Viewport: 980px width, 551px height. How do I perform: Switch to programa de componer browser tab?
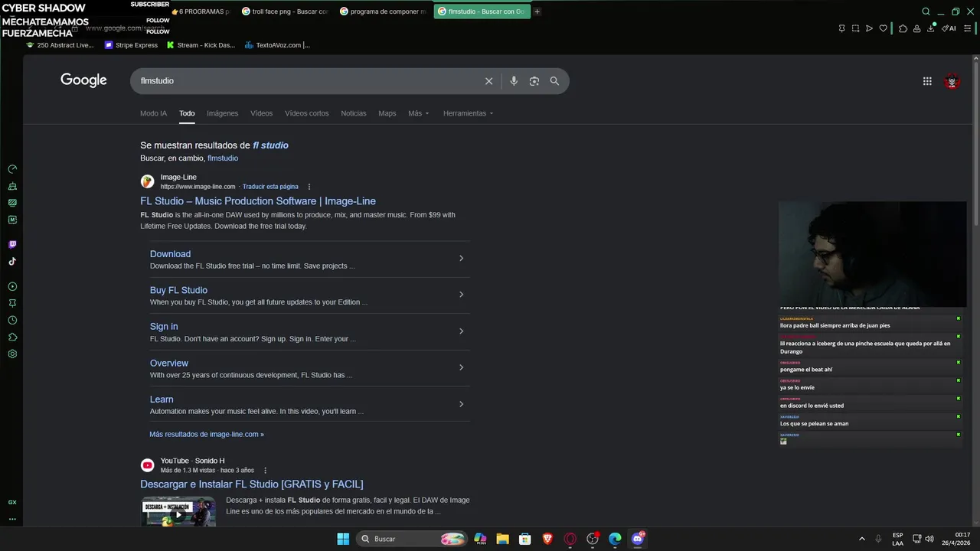point(383,11)
